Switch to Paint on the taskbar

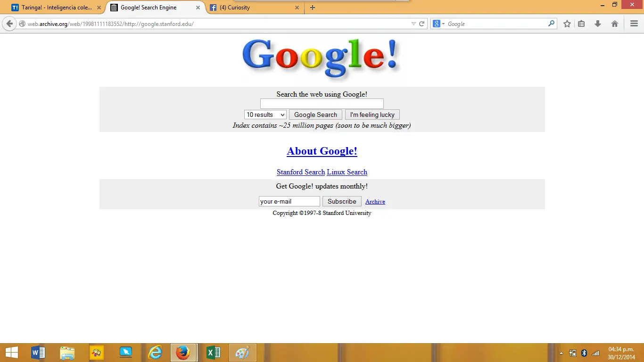tap(243, 353)
